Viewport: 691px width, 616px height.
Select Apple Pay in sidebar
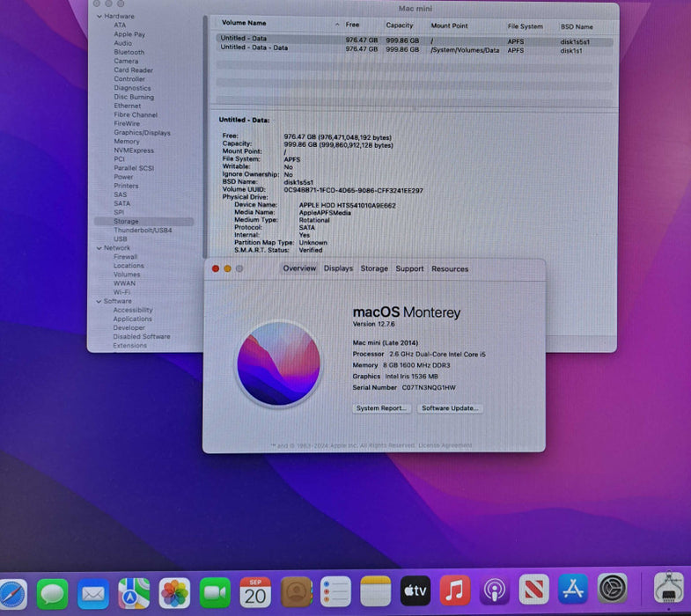tap(129, 34)
